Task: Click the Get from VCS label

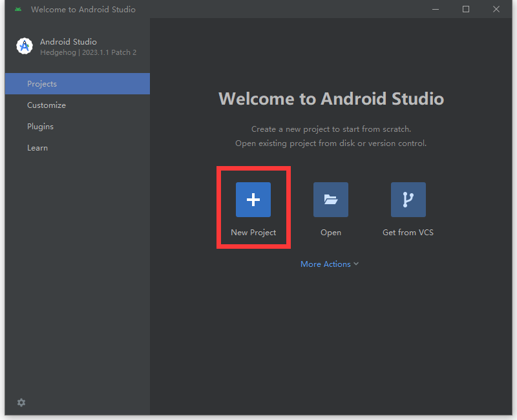Action: pos(408,233)
